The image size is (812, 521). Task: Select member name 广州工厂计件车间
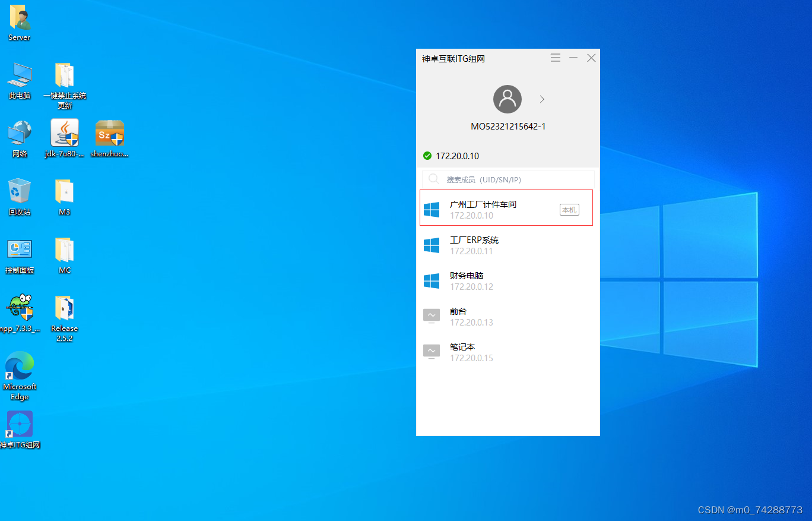click(483, 204)
